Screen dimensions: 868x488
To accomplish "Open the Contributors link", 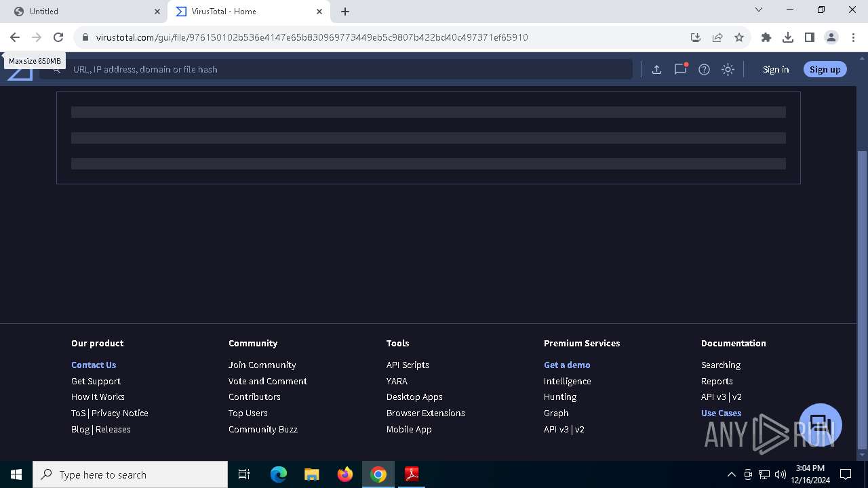I will click(x=254, y=396).
